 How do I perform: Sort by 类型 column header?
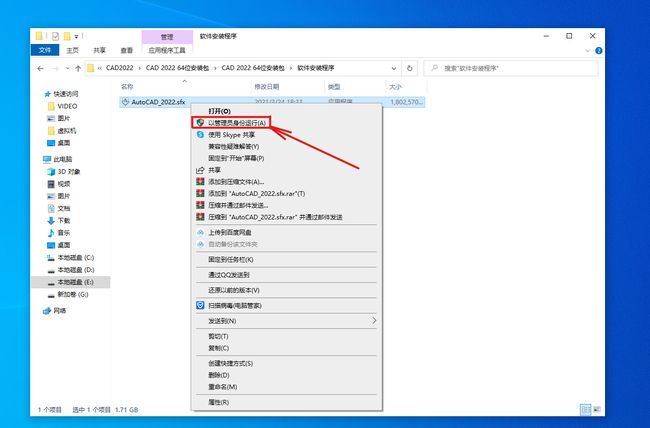tap(334, 87)
